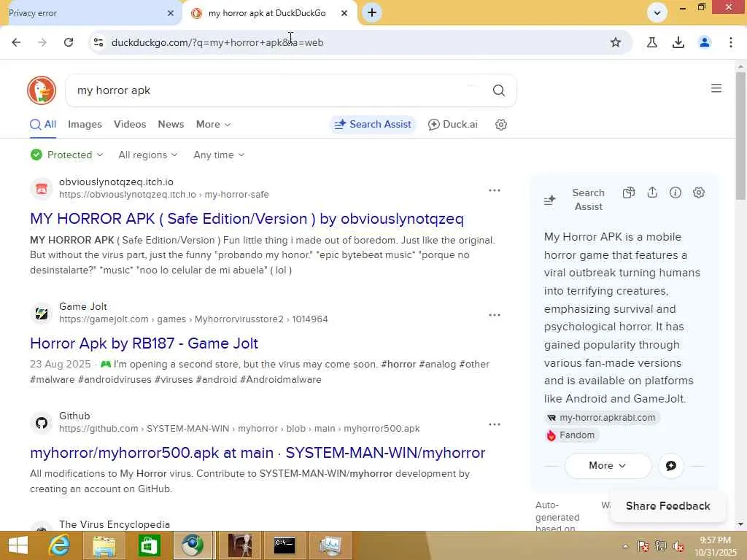This screenshot has width=747, height=560.
Task: Expand the Protected safe search dropdown
Action: [x=66, y=155]
